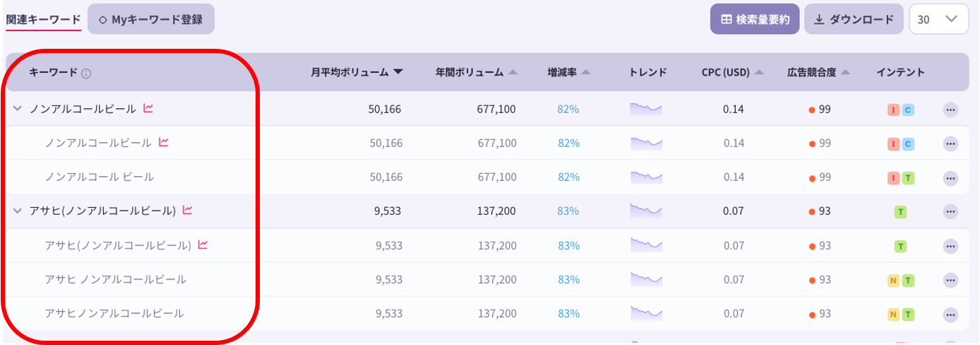Click info icon next to キーワード header
The image size is (980, 345).
(x=86, y=73)
